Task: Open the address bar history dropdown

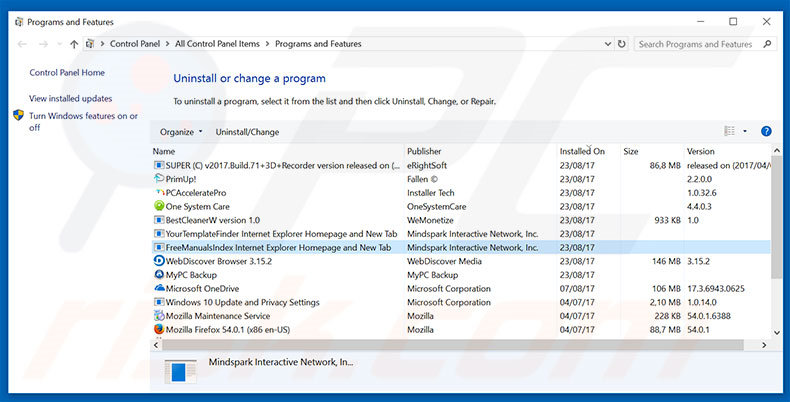Action: 608,44
